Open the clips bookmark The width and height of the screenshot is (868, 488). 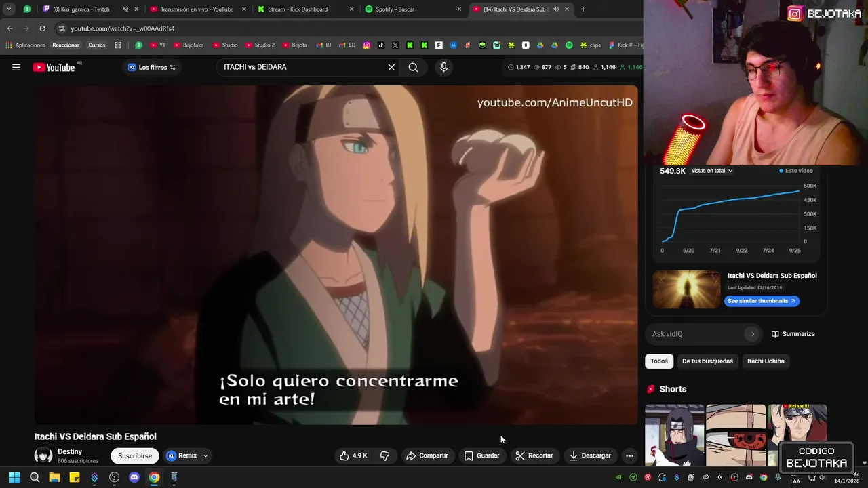point(590,45)
